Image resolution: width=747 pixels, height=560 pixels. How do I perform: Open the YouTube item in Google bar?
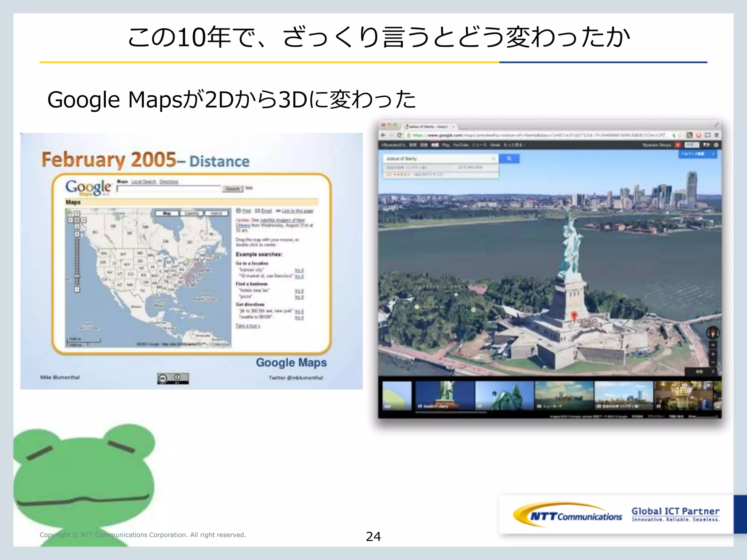point(461,145)
